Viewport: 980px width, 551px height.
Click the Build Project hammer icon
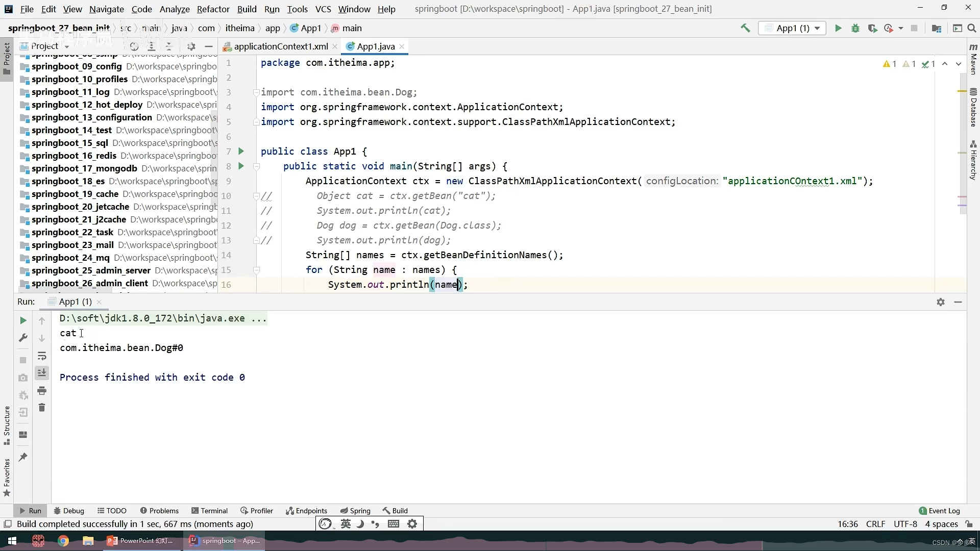pos(745,28)
